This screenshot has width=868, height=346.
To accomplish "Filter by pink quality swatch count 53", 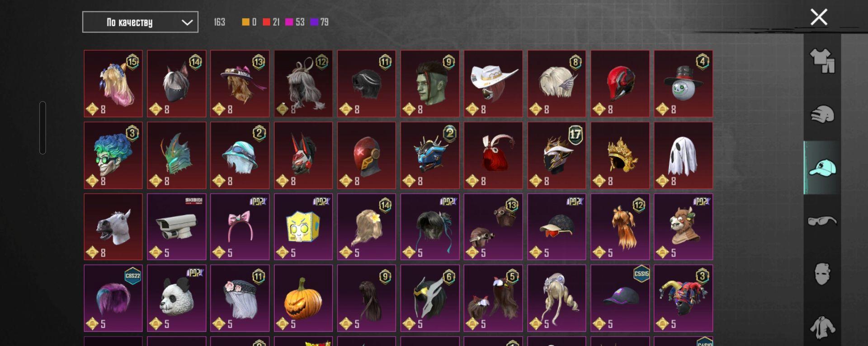I will (x=295, y=22).
